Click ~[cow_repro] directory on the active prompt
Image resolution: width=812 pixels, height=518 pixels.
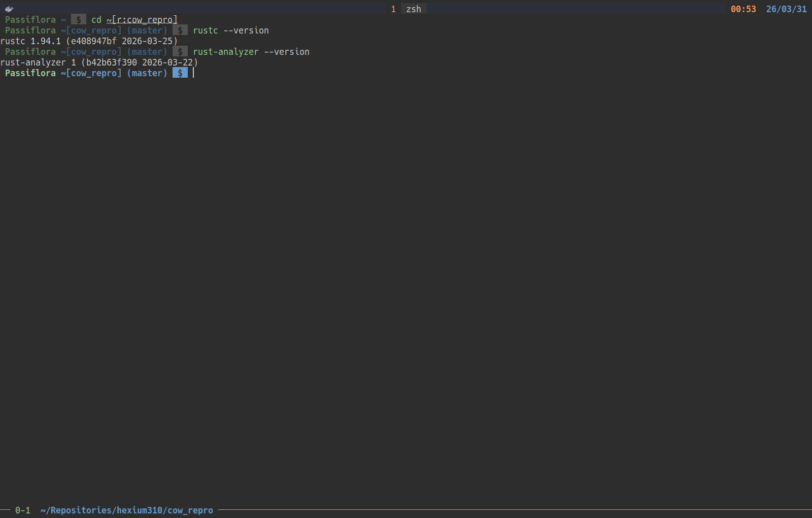pos(91,73)
